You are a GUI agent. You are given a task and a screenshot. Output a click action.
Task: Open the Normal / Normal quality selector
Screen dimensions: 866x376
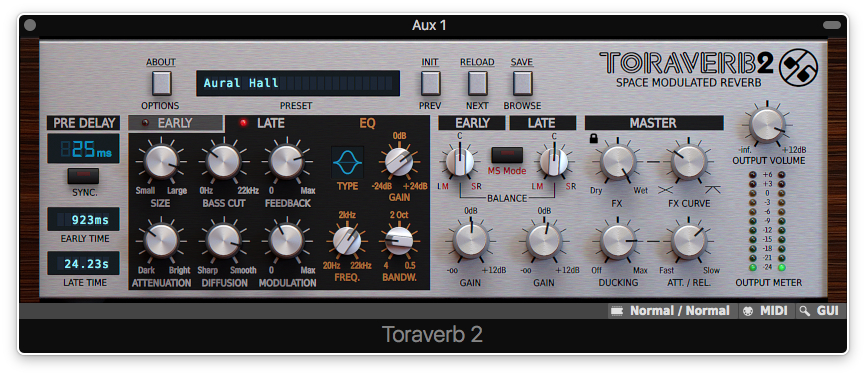[x=673, y=311]
